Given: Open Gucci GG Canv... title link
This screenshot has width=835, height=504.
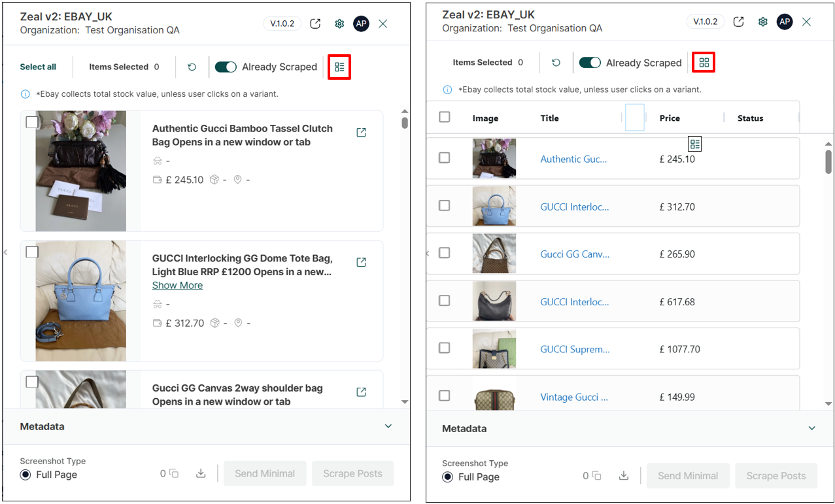Looking at the screenshot, I should pyautogui.click(x=575, y=254).
